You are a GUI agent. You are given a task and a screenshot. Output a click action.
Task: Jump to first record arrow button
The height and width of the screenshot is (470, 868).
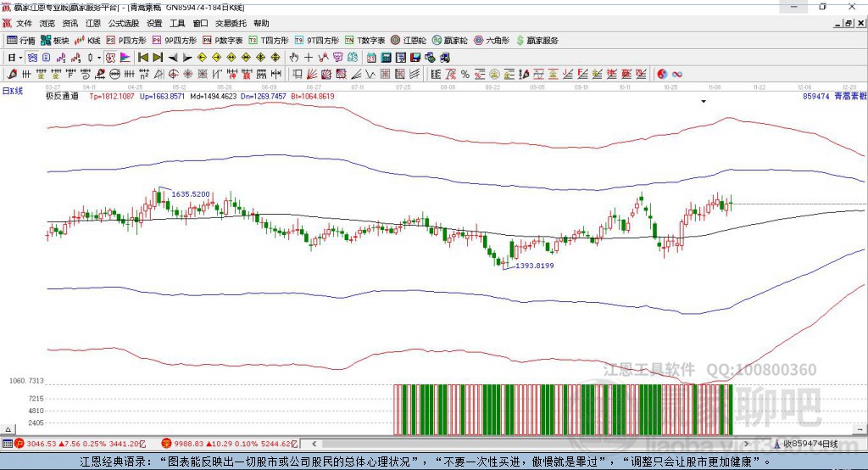143,58
